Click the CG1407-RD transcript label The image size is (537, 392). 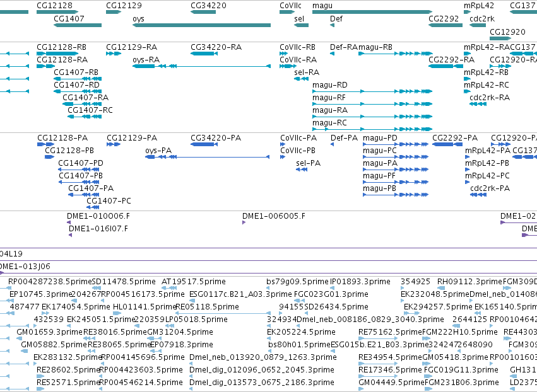point(77,85)
